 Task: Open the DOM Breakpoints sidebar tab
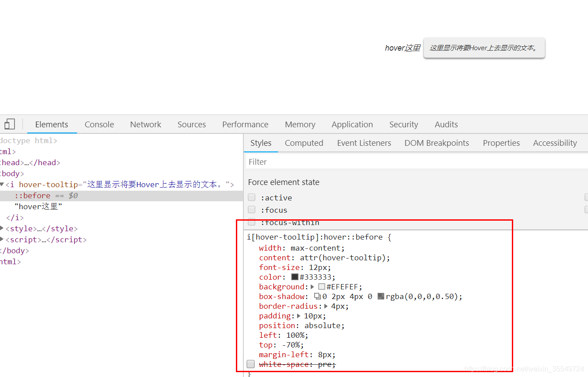437,143
